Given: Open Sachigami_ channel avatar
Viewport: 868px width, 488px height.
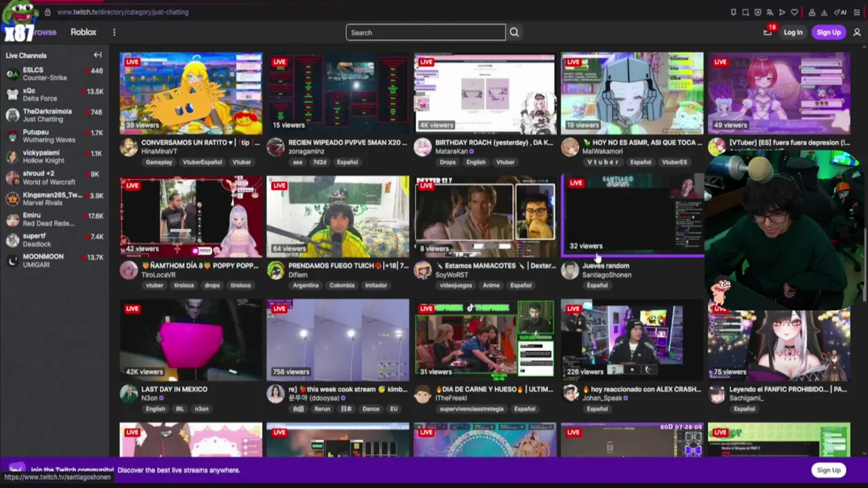Looking at the screenshot, I should (717, 394).
